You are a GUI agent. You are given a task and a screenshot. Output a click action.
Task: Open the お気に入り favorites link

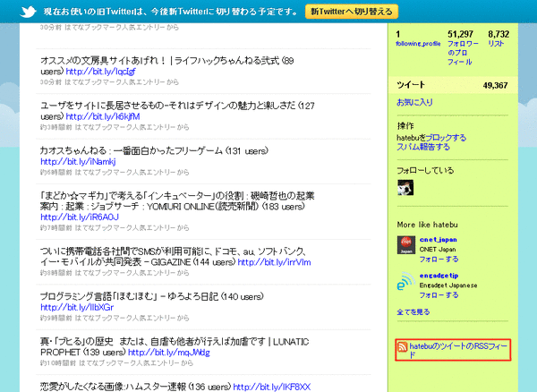[x=414, y=102]
